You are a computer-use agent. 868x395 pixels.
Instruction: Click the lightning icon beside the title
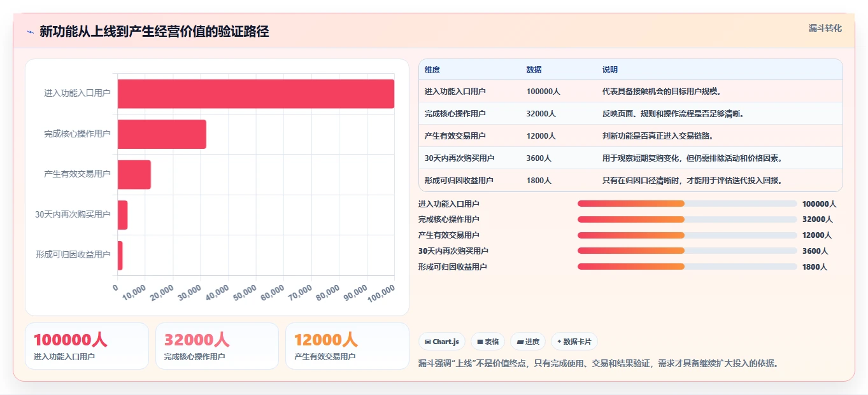point(31,32)
